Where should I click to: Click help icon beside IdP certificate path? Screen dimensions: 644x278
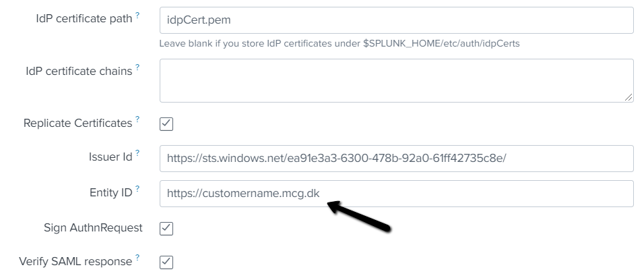click(x=138, y=14)
